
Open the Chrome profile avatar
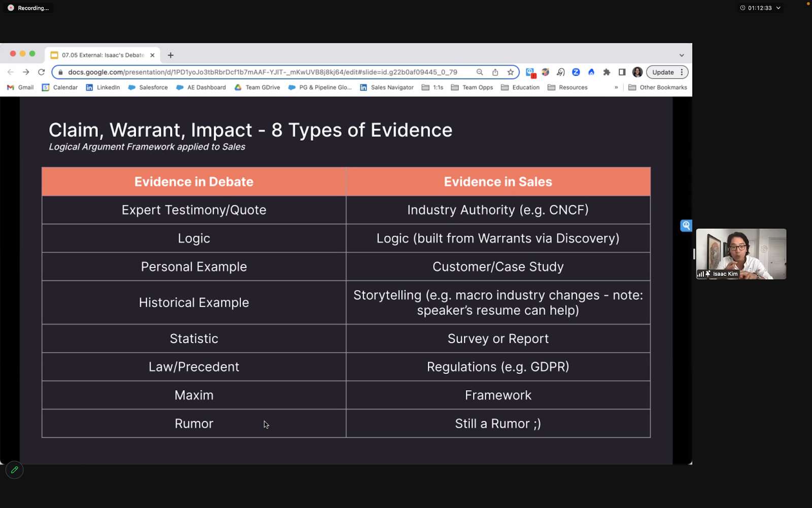pyautogui.click(x=637, y=72)
